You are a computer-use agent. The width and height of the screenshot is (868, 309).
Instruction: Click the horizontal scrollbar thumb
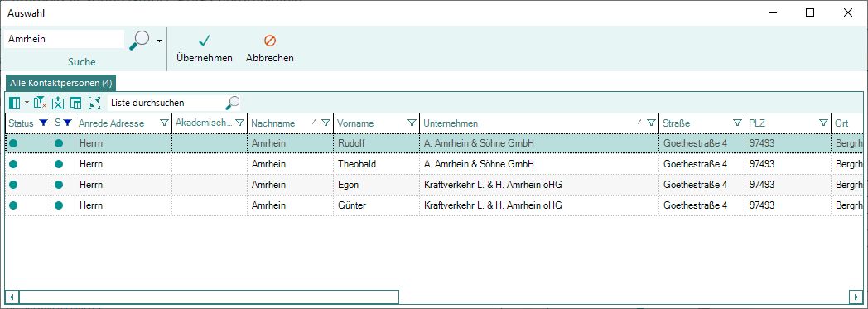pos(210,297)
